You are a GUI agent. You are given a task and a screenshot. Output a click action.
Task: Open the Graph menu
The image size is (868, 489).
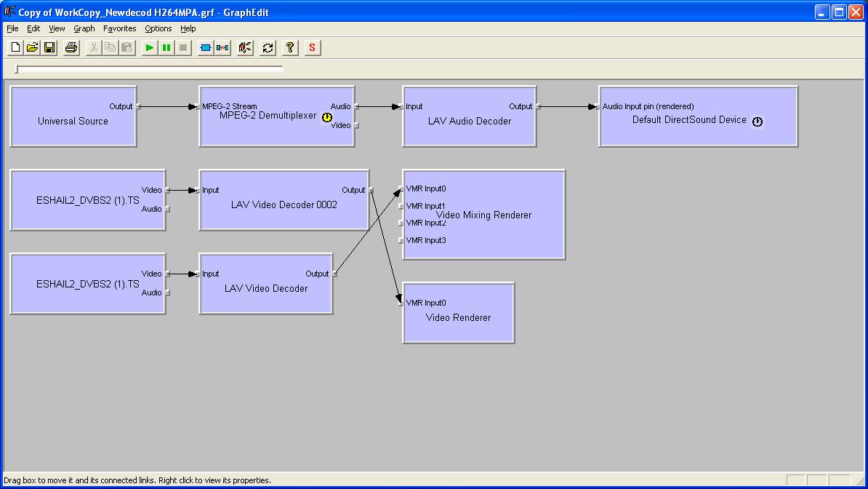(x=84, y=28)
